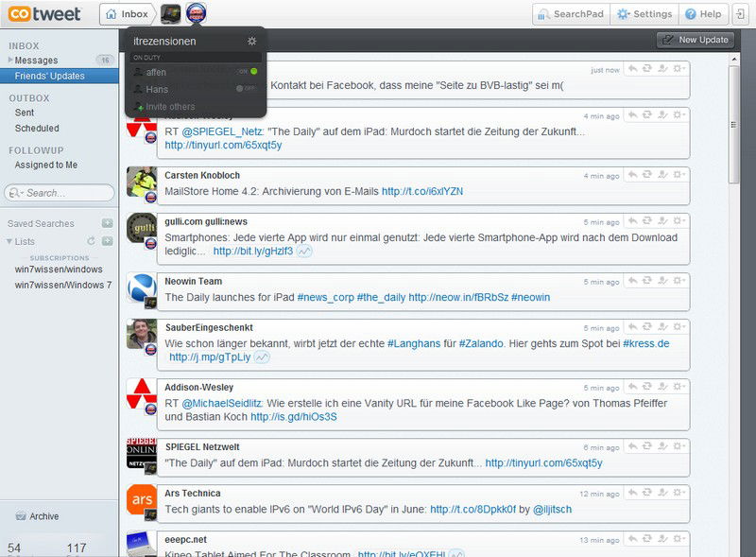Reply to the Carsten Knobloch tweet
The height and width of the screenshot is (557, 756).
click(632, 174)
